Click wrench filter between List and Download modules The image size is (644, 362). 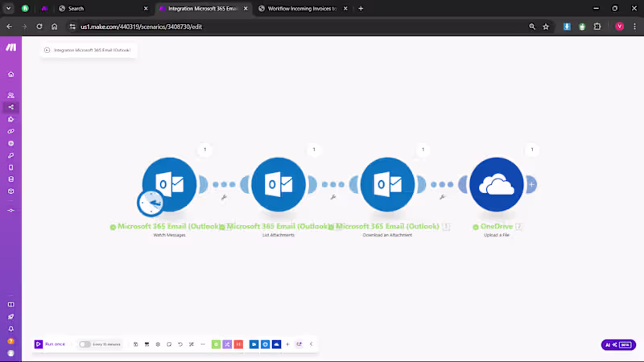tap(333, 197)
